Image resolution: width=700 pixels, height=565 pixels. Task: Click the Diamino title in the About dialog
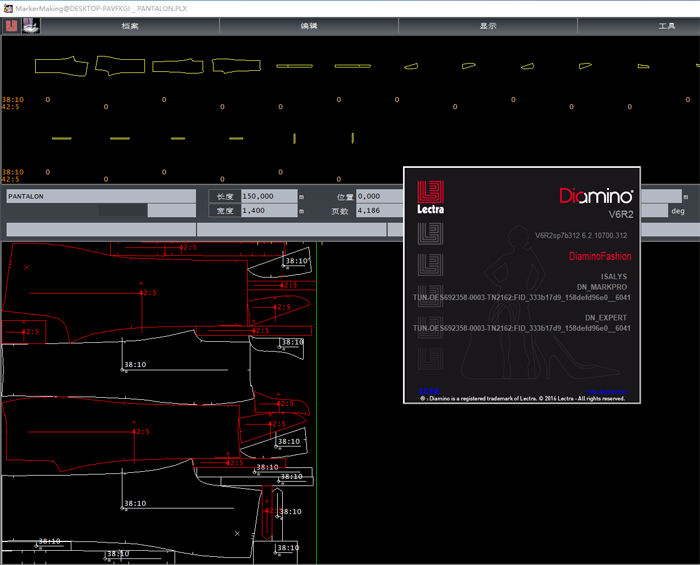(596, 196)
